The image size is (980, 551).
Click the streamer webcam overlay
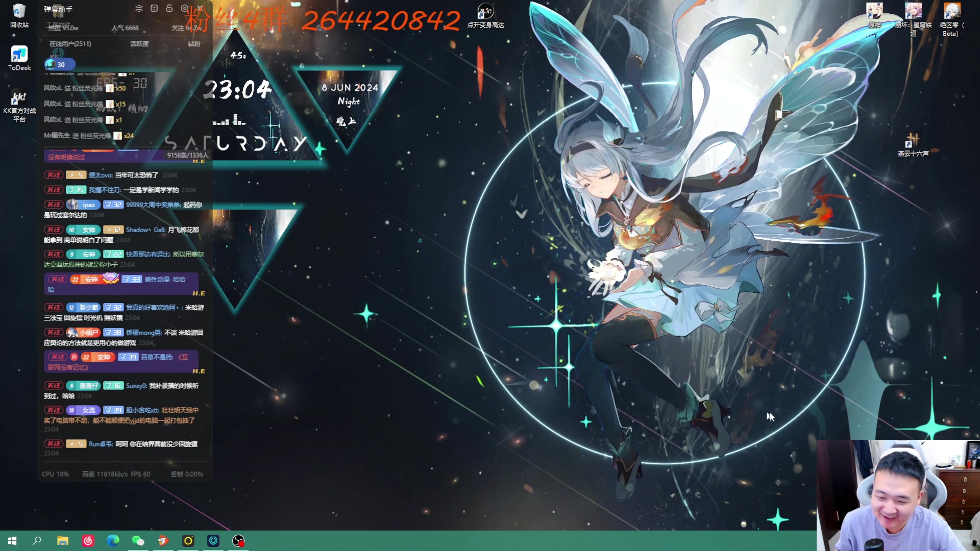tap(898, 495)
